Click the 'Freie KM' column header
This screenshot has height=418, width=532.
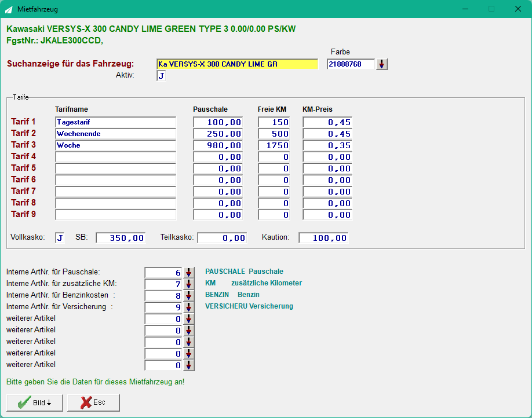(272, 109)
